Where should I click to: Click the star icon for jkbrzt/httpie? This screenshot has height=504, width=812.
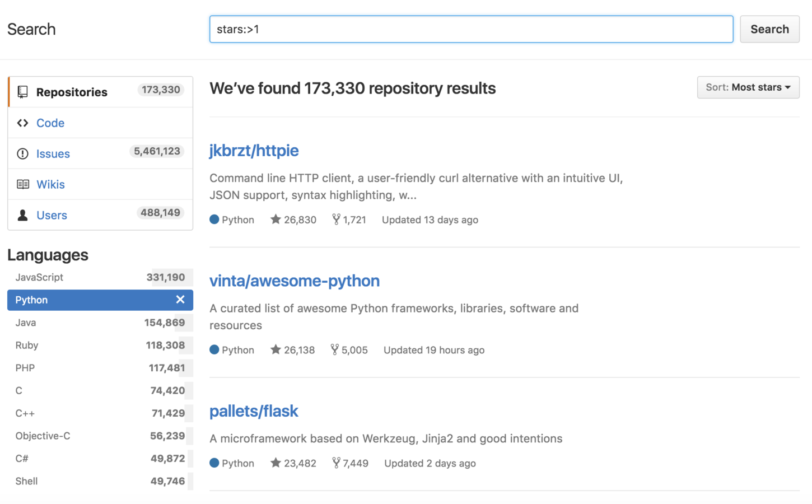tap(276, 219)
